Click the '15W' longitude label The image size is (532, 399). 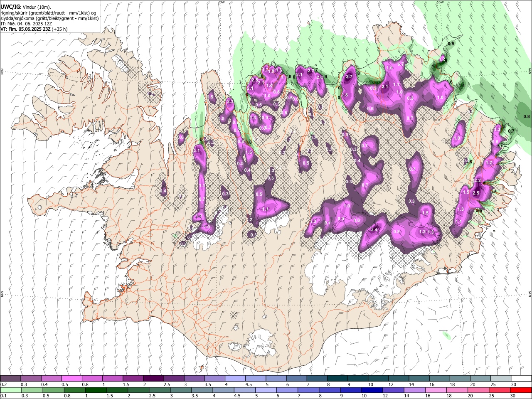tap(440, 2)
